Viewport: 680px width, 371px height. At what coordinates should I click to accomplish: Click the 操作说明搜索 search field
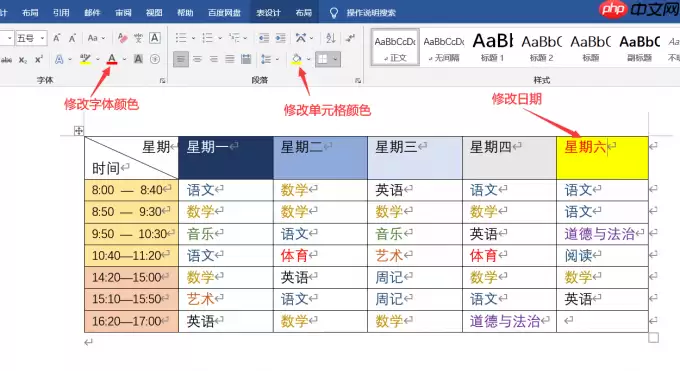371,13
